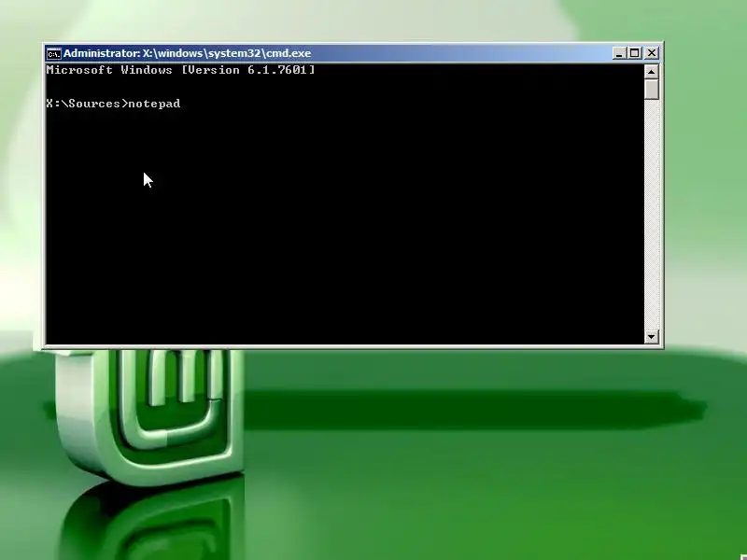
Task: Click the scrollbar down arrow
Action: point(651,336)
